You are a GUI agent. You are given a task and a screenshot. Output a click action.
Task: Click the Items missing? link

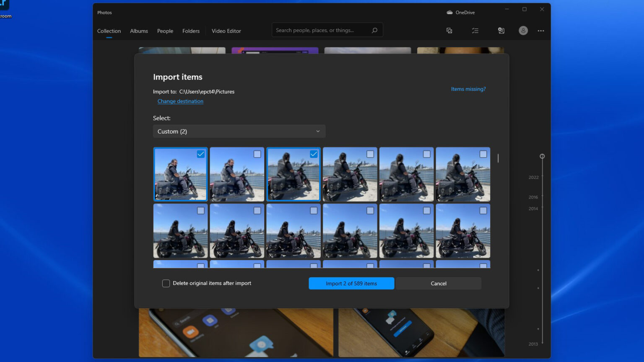pyautogui.click(x=468, y=89)
